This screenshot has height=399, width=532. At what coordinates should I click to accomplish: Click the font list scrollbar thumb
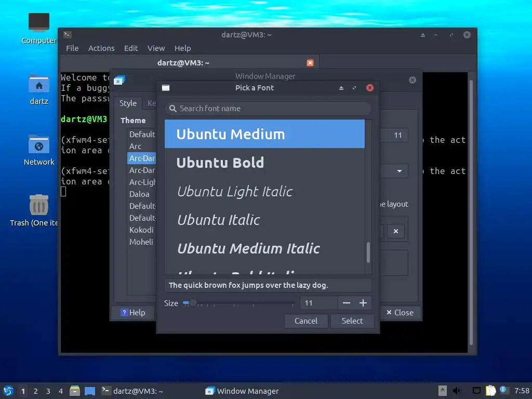(368, 252)
